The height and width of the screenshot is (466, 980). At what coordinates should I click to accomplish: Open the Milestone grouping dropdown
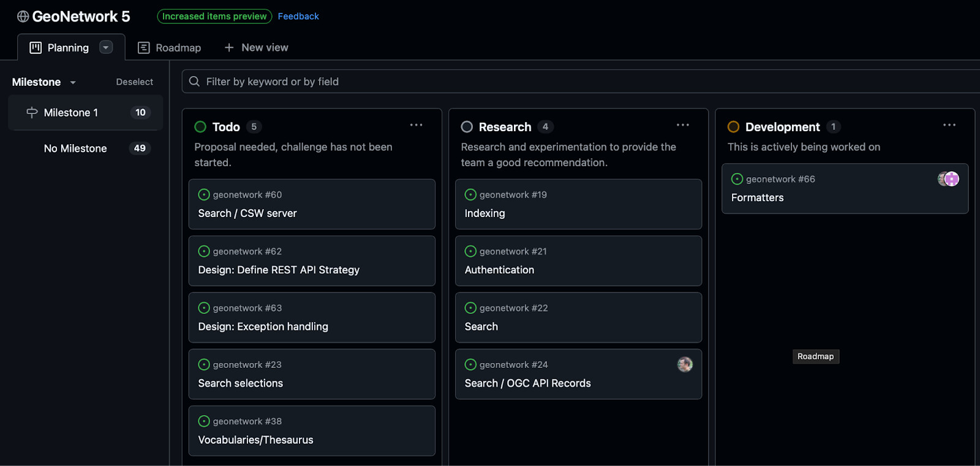(x=44, y=82)
